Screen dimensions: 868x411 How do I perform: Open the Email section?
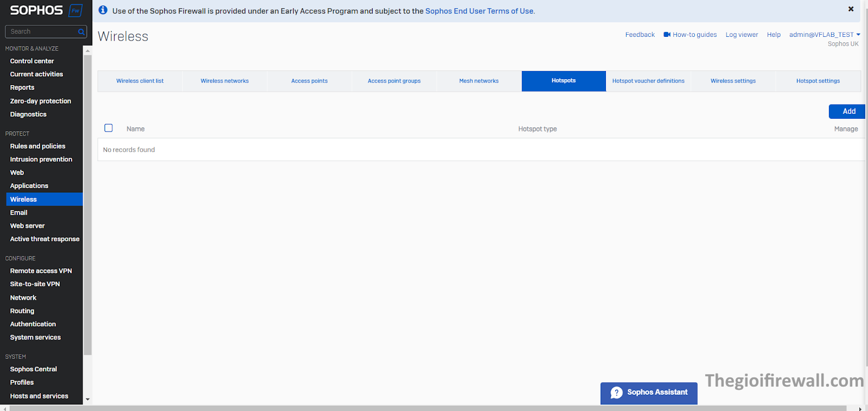pos(18,213)
